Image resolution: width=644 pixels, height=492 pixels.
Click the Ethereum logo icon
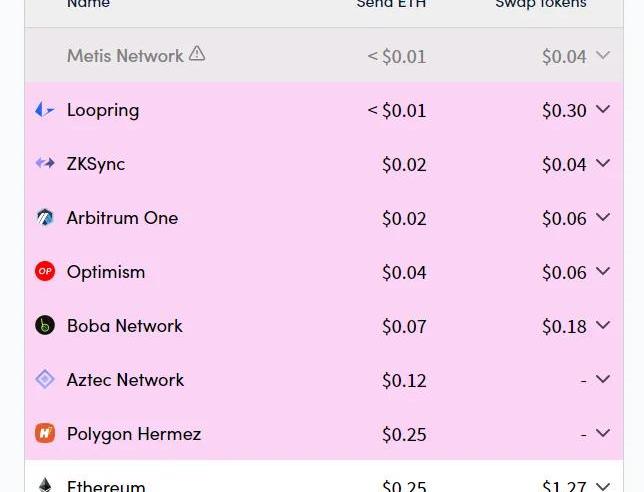pos(44,485)
